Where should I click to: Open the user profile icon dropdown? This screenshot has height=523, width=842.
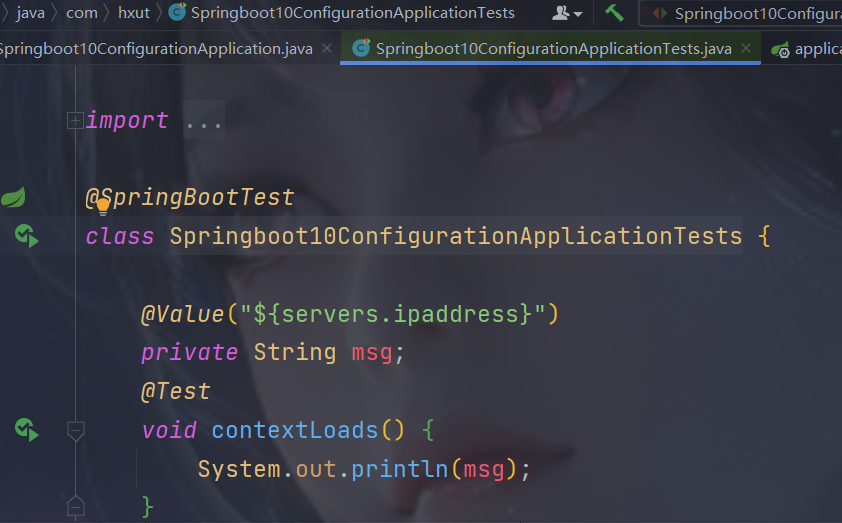click(x=567, y=13)
